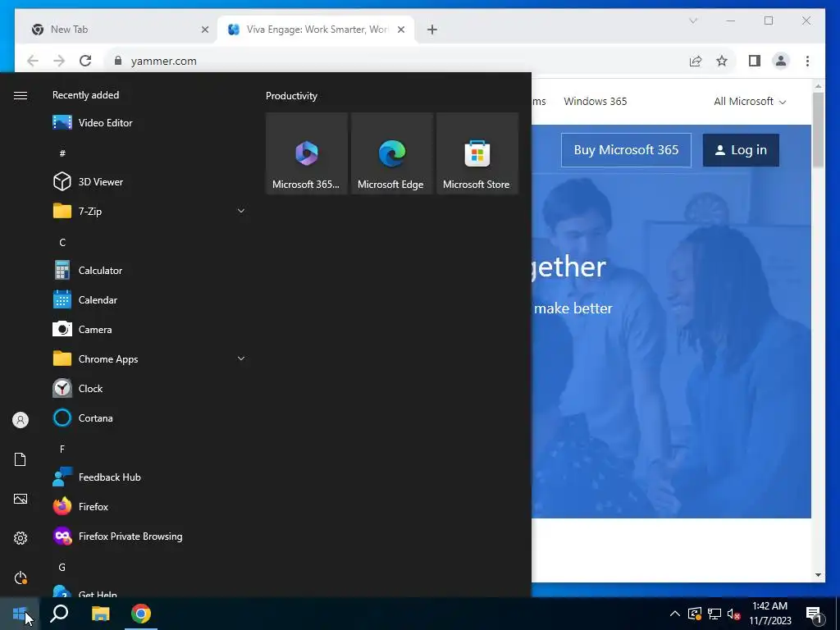Screen dimensions: 840x630
Task: Open Feedback Hub
Action: [149, 477]
